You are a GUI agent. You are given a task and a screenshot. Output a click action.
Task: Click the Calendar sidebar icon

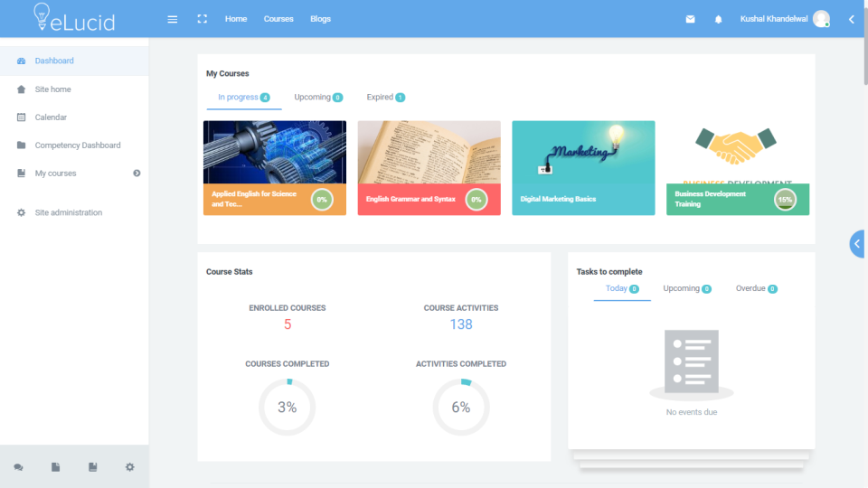coord(21,117)
